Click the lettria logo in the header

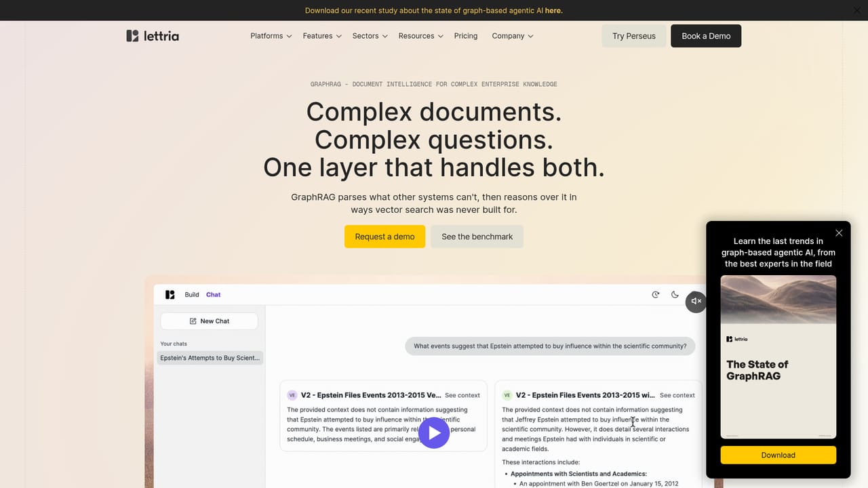click(153, 36)
